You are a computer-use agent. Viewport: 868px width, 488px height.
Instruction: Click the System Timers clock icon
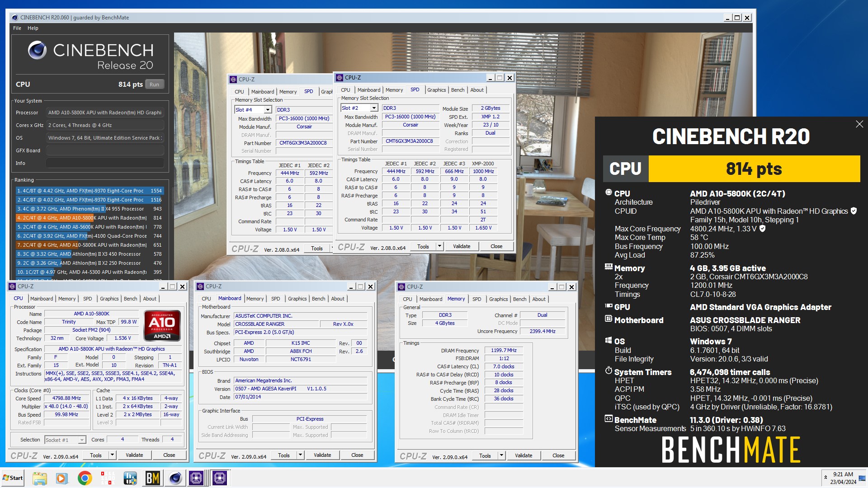tap(609, 371)
